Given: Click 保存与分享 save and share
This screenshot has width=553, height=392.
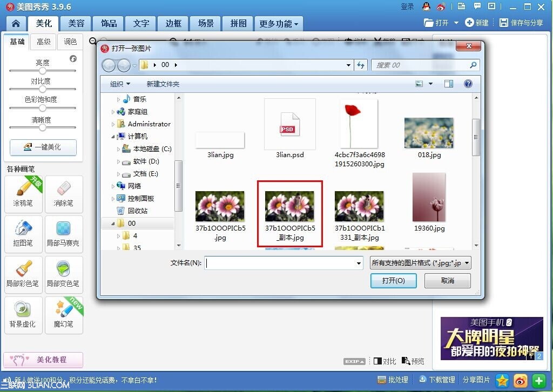Looking at the screenshot, I should 521,23.
